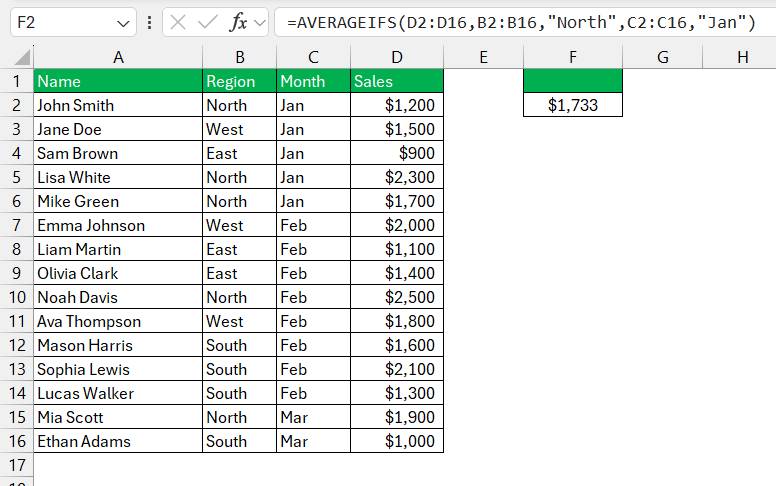Select the $1,100 sales cell
This screenshot has height=486, width=776.
click(x=397, y=249)
